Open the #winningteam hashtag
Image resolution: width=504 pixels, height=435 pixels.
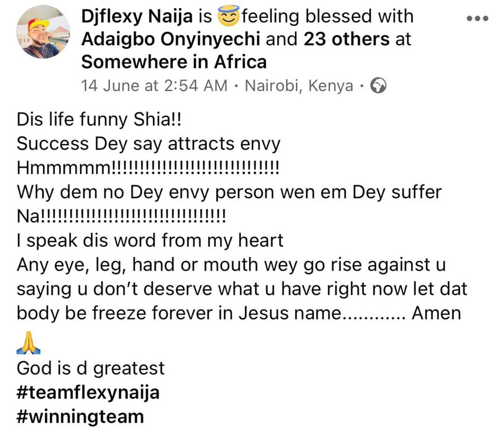[80, 417]
